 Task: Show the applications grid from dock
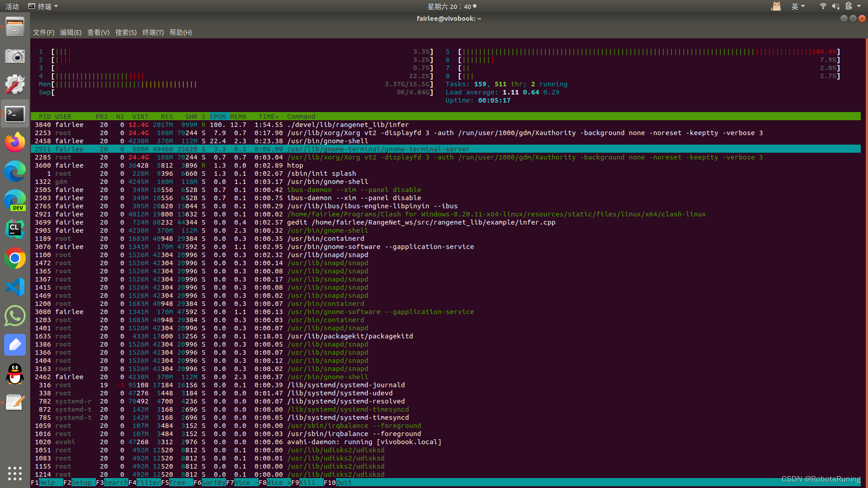pyautogui.click(x=15, y=473)
